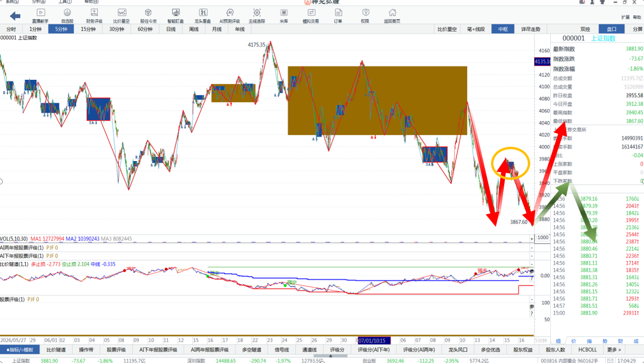Screen dimensions: 644x363
Task: Open the 分析(A) menu
Action: tap(38, 2)
